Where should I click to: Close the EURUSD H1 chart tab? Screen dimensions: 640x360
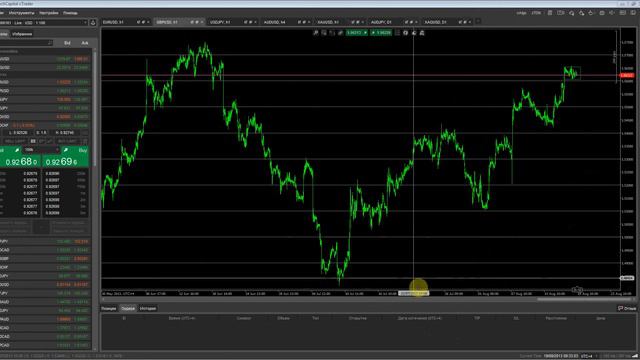148,22
